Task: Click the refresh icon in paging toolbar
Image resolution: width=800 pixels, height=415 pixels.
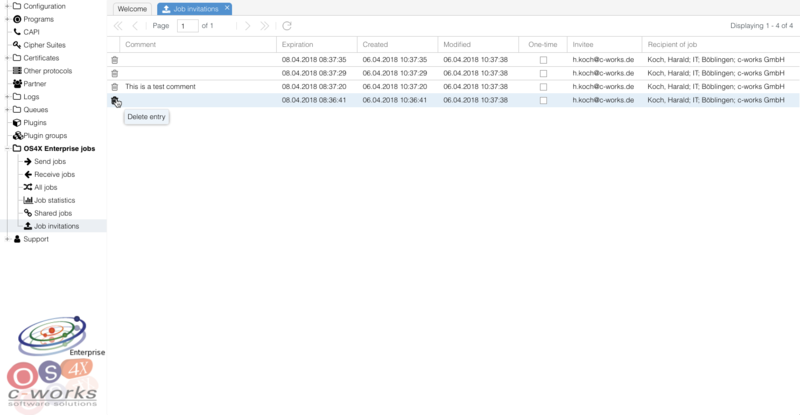Action: pos(287,26)
